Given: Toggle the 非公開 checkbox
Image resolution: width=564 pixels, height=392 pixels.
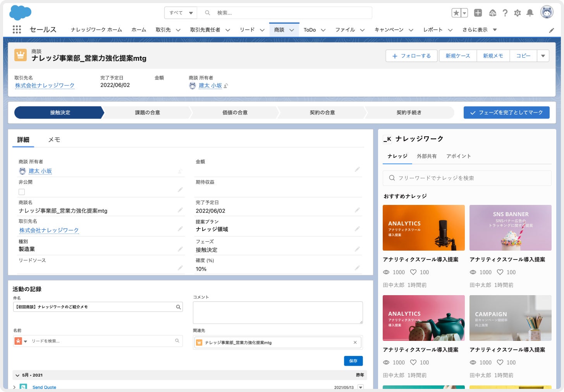Looking at the screenshot, I should [22, 192].
